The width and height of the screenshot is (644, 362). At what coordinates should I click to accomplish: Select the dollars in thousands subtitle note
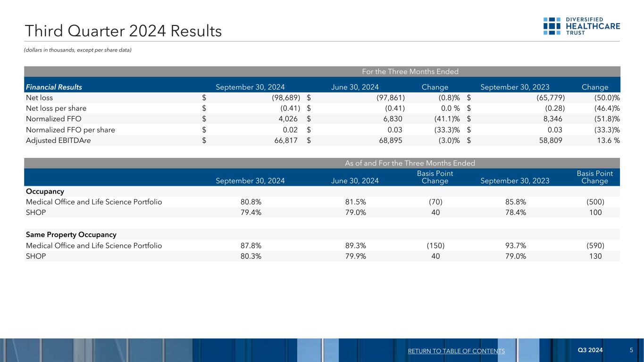(x=78, y=50)
